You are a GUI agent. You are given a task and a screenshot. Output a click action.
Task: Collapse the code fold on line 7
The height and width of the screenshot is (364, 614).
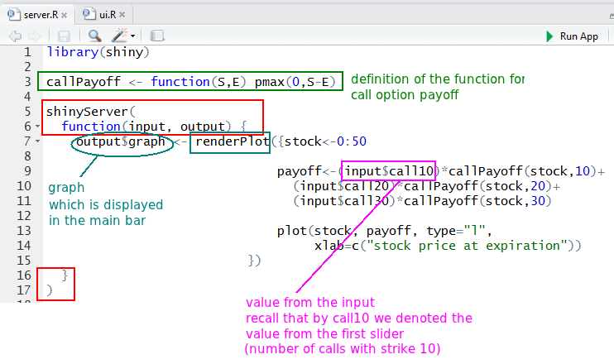click(x=38, y=141)
